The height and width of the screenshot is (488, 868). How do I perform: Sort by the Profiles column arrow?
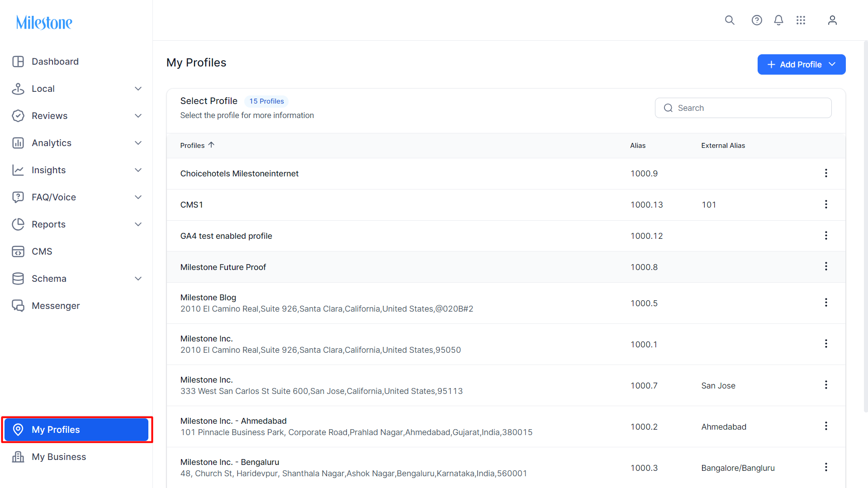pyautogui.click(x=211, y=145)
